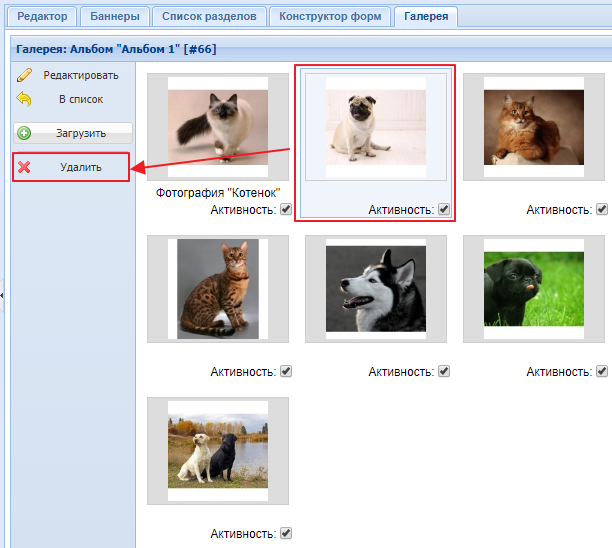The image size is (612, 548).
Task: Click the Галерея tab
Action: (x=425, y=17)
